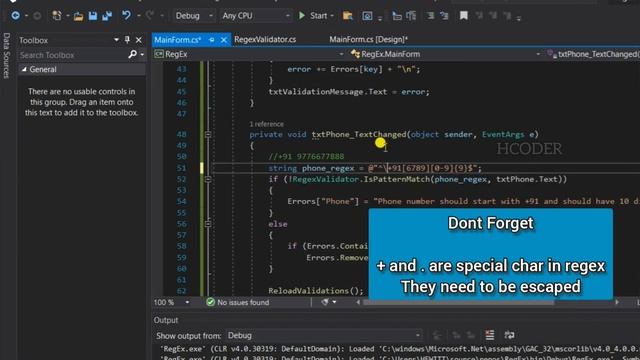Click the Redo arrow icon
The width and height of the screenshot is (640, 360).
tap(149, 16)
